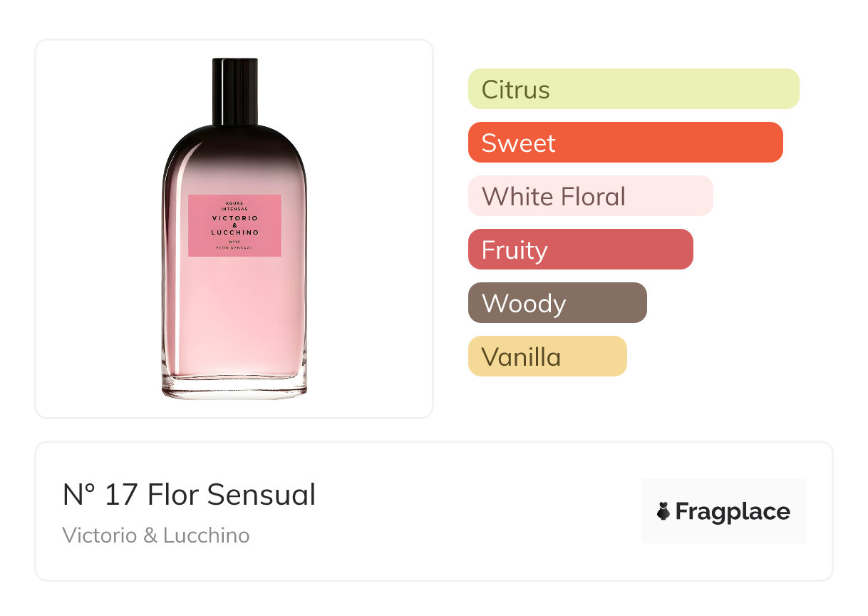Click Aguas Intensas text on bottle label
868x616 pixels.
pyautogui.click(x=234, y=205)
